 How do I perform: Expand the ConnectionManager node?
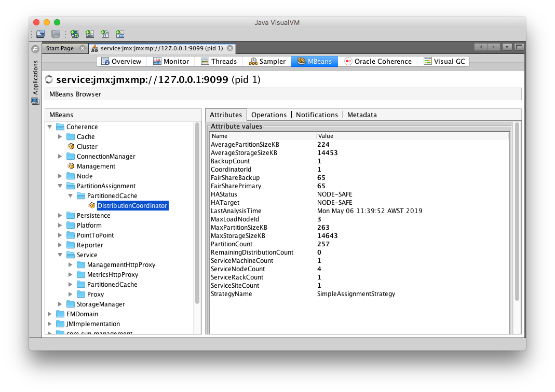60,156
